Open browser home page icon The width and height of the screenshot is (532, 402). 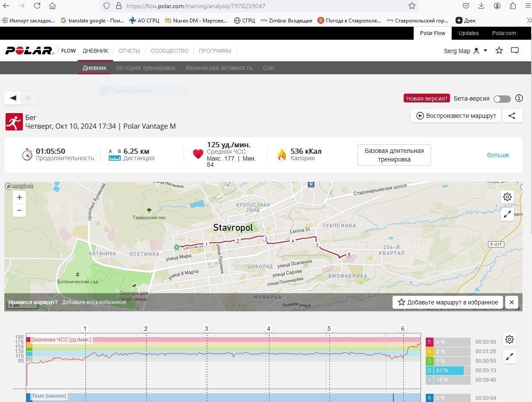click(x=52, y=6)
